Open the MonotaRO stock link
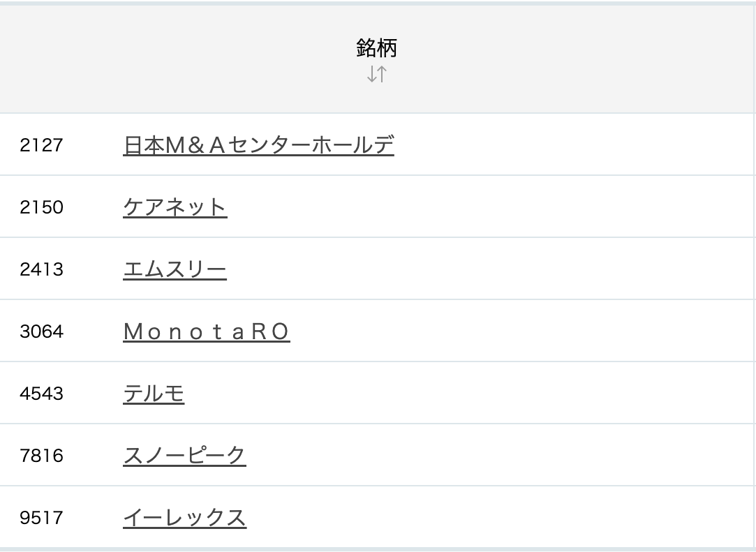 tap(207, 331)
